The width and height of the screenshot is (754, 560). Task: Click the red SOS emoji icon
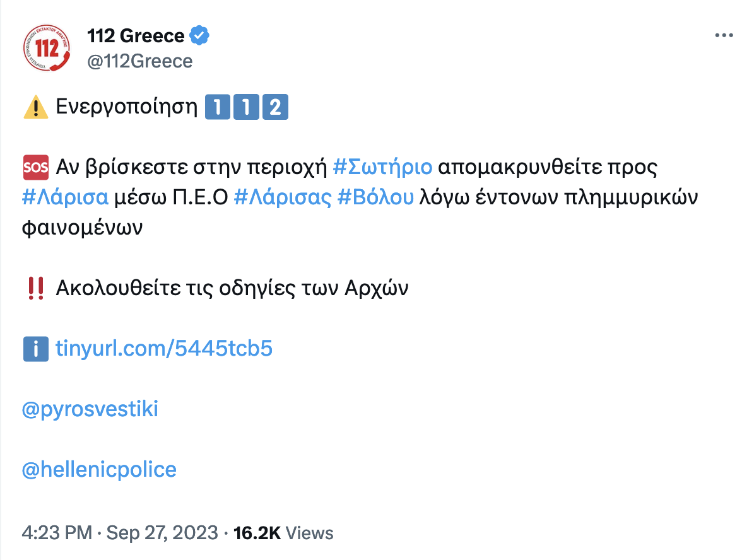(x=35, y=168)
